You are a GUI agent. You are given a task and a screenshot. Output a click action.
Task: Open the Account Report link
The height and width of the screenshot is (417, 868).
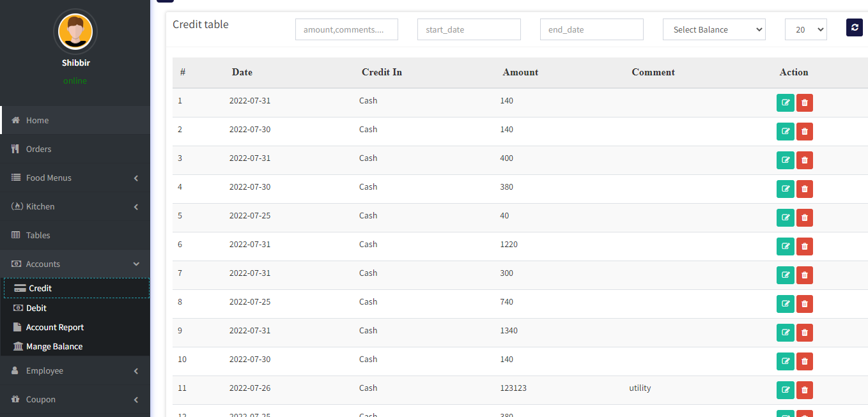tap(55, 327)
